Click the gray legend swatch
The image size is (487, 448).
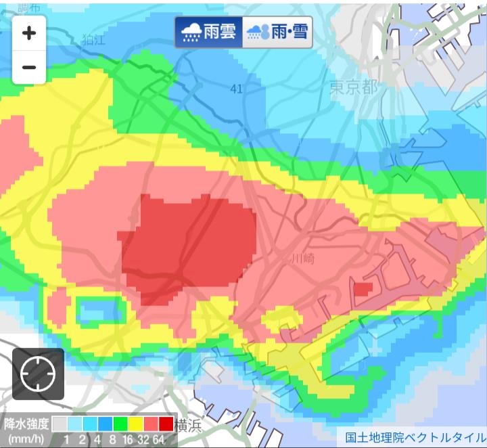(60, 424)
